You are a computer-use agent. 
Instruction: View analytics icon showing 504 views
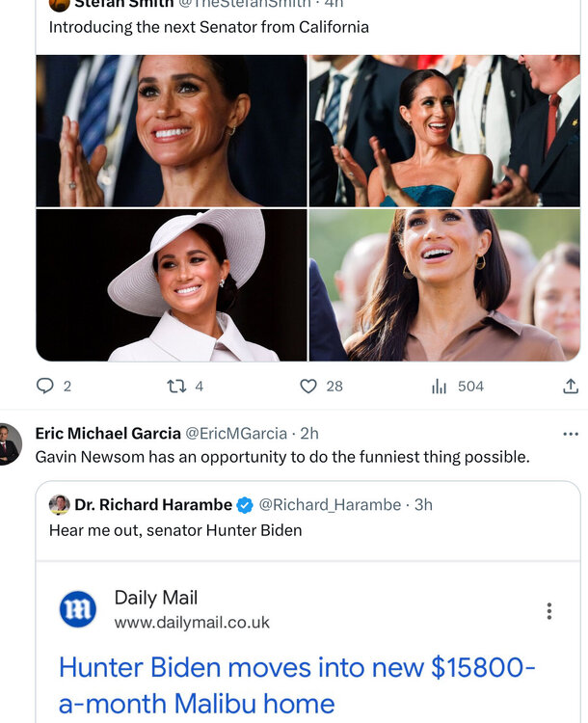click(x=440, y=387)
